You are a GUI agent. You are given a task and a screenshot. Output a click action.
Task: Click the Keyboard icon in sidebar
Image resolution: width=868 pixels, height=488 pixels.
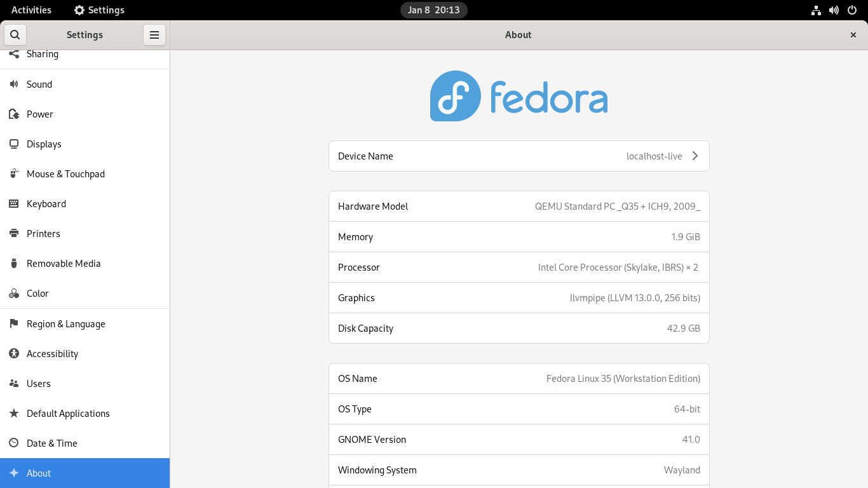pyautogui.click(x=14, y=203)
